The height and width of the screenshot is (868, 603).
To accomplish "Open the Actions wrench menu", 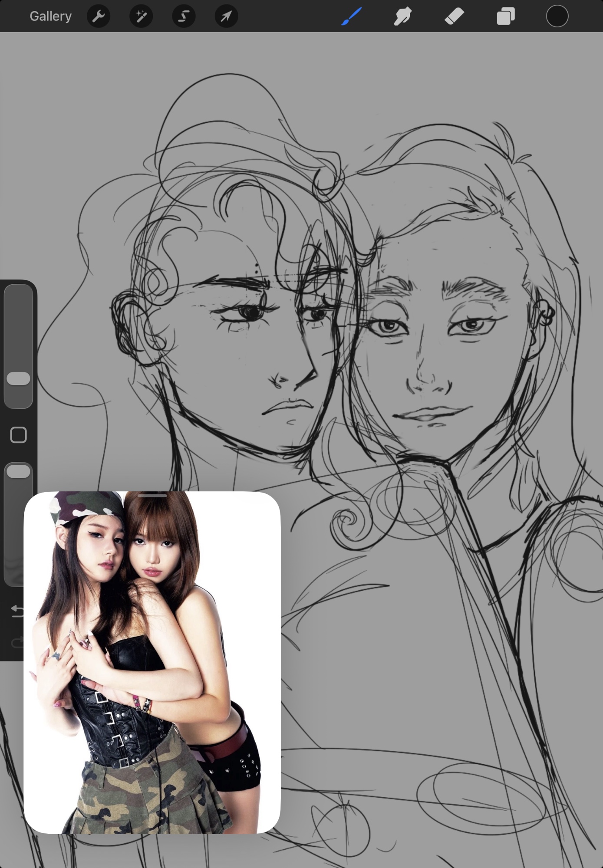I will pos(99,16).
